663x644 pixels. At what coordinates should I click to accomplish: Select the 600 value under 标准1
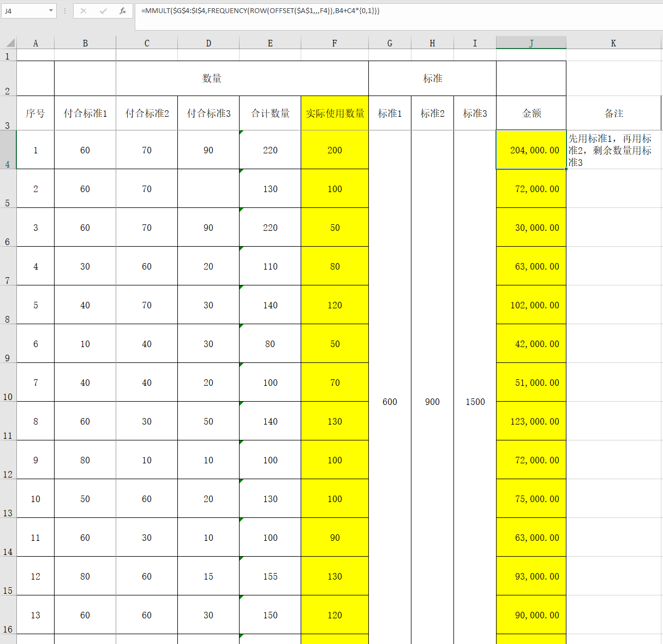(390, 402)
